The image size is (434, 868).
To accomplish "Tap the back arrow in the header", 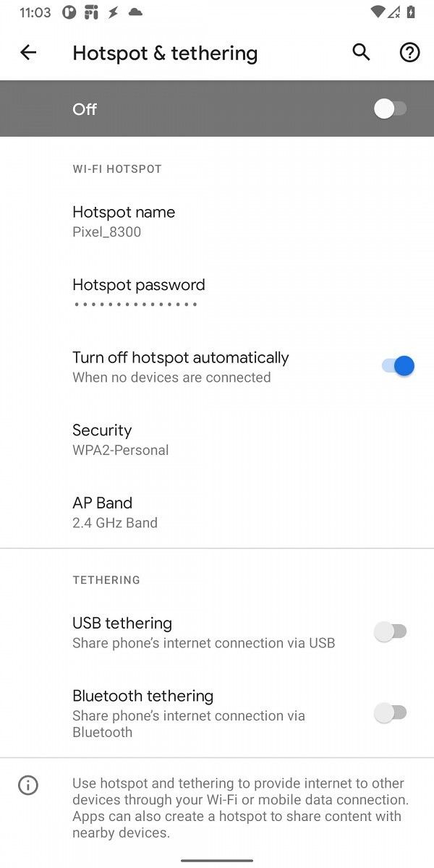I will 28,52.
